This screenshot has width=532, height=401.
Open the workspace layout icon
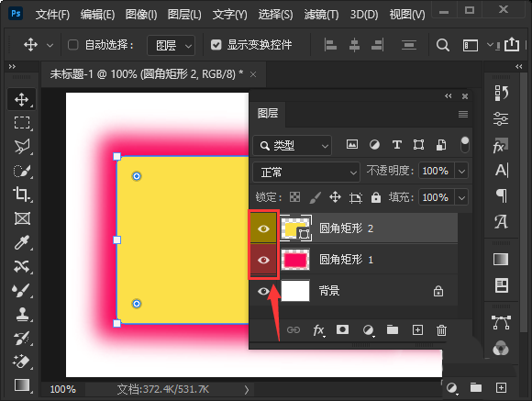[471, 45]
